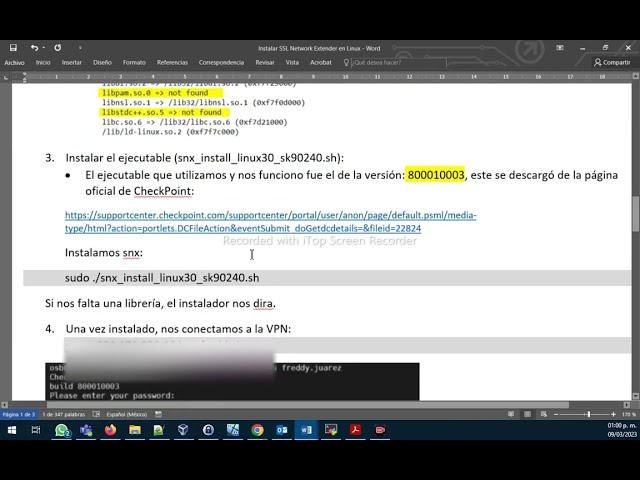Open File Explorer from the taskbar
Image resolution: width=640 pixels, height=480 pixels.
[x=135, y=430]
